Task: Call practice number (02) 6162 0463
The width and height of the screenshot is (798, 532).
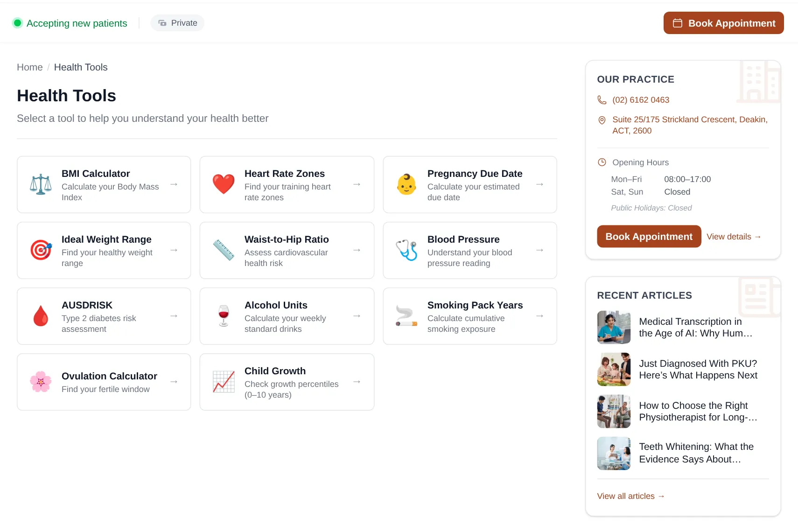Action: [641, 100]
